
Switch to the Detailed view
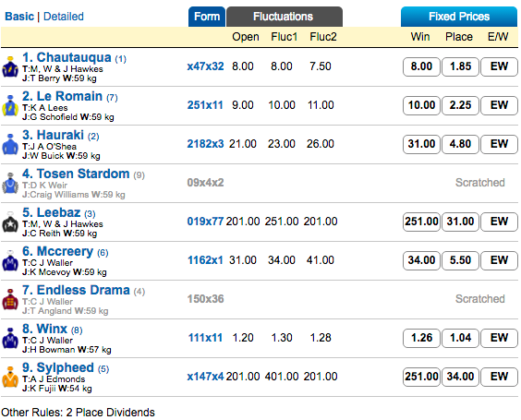[64, 17]
